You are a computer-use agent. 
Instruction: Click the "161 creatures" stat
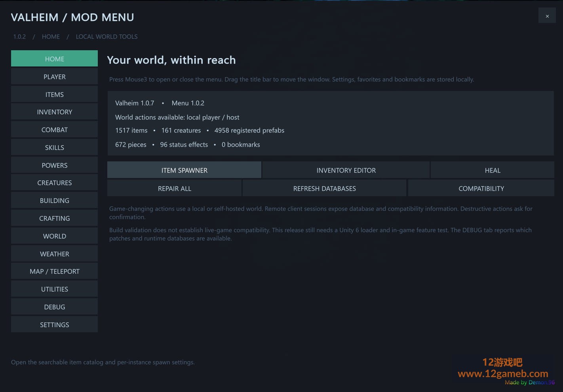pos(181,131)
